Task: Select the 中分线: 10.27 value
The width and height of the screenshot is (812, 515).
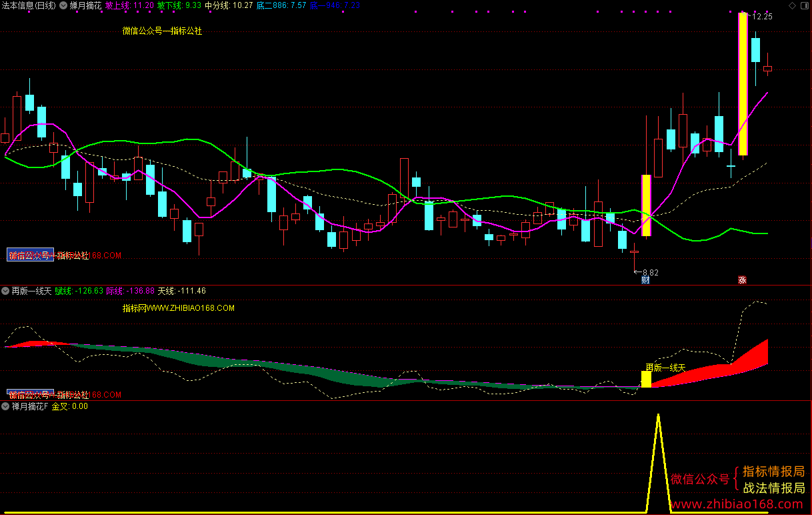Action: click(229, 5)
